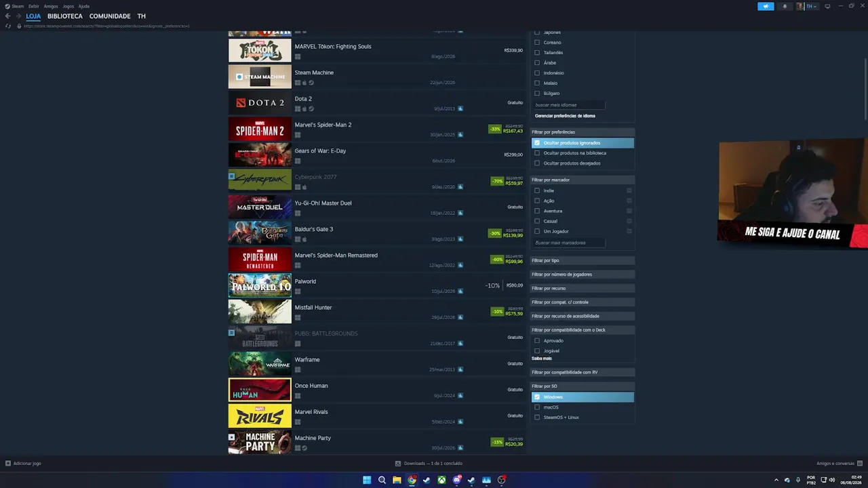Click the Downloads icon in bottom bar
The width and height of the screenshot is (868, 488).
398,464
